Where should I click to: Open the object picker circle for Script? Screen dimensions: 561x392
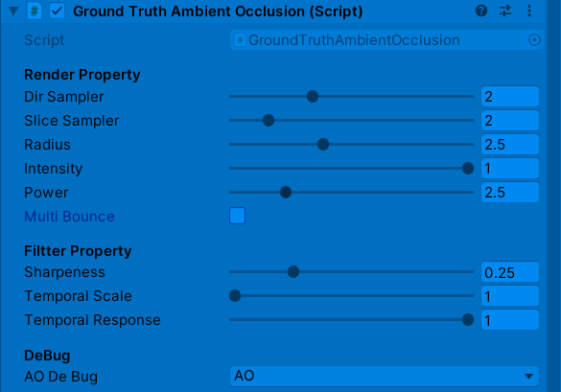pos(534,40)
